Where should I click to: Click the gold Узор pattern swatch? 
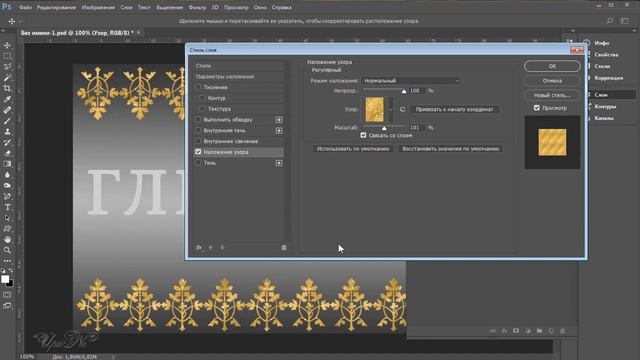click(375, 109)
